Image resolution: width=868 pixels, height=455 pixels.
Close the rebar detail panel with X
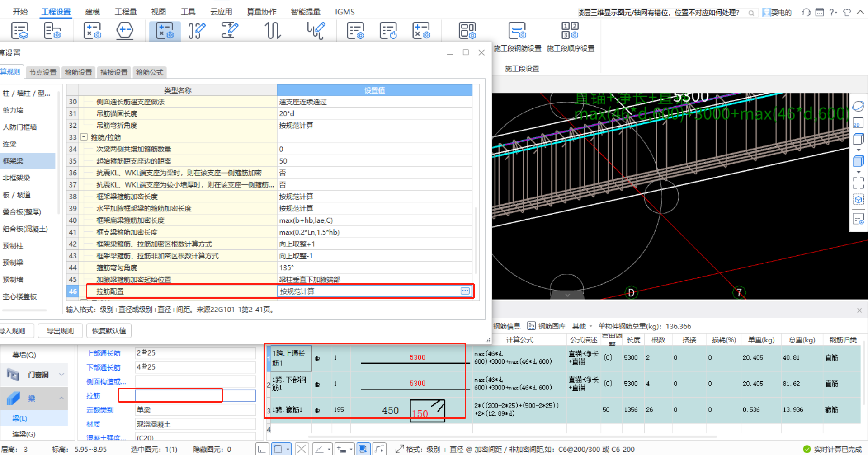859,310
